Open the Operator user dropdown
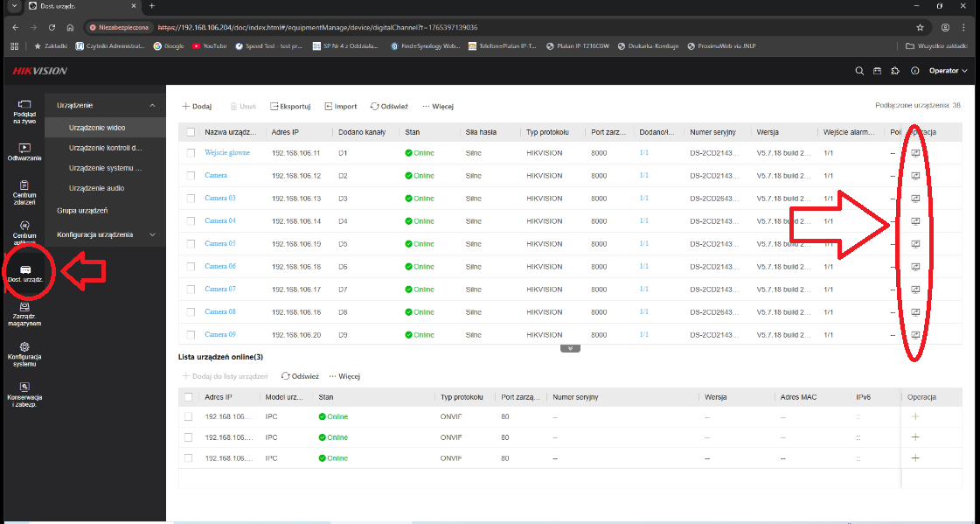 pyautogui.click(x=947, y=71)
